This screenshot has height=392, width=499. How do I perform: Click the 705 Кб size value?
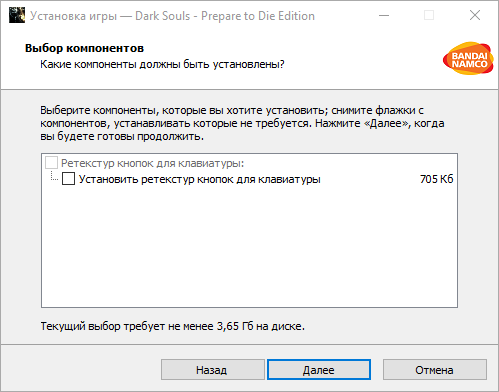[437, 179]
